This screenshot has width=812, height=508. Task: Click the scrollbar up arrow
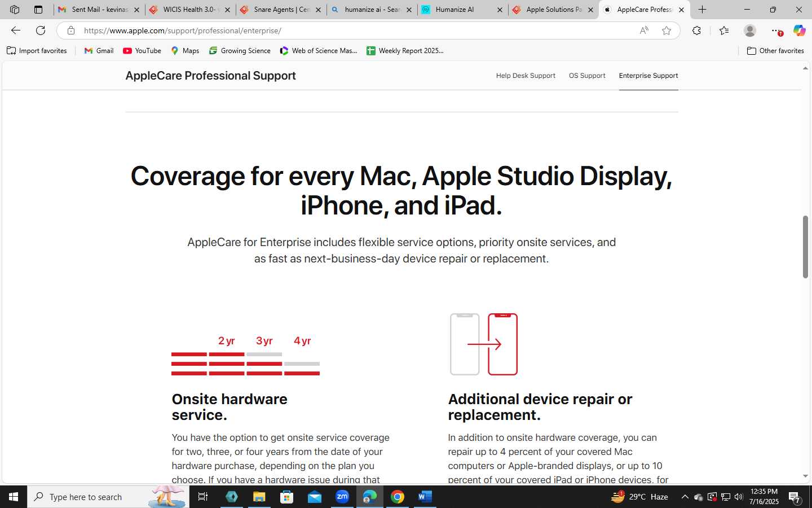[805, 68]
